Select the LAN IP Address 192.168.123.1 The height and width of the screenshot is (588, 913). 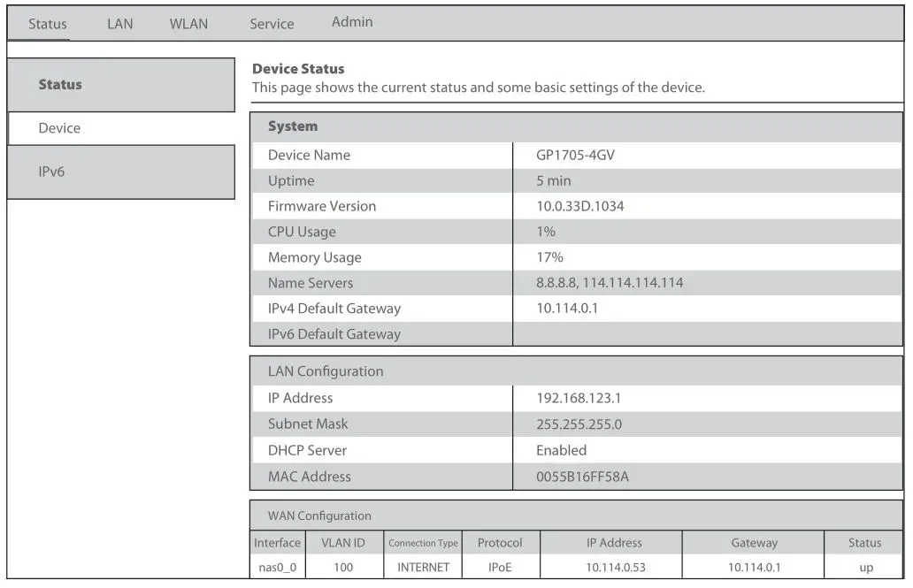[579, 398]
